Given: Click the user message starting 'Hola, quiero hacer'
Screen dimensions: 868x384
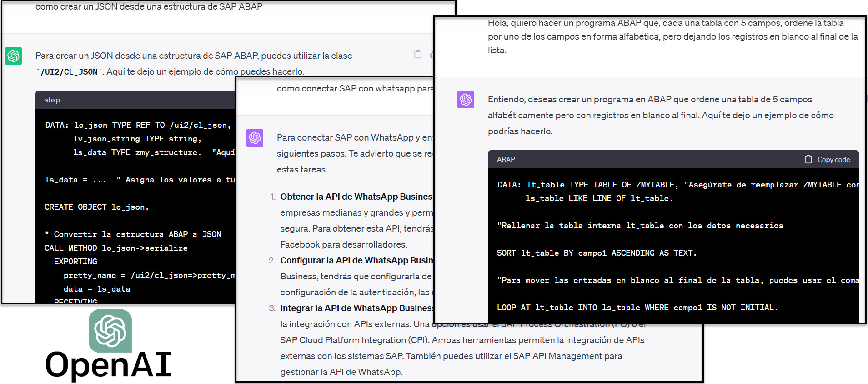Looking at the screenshot, I should pos(672,36).
